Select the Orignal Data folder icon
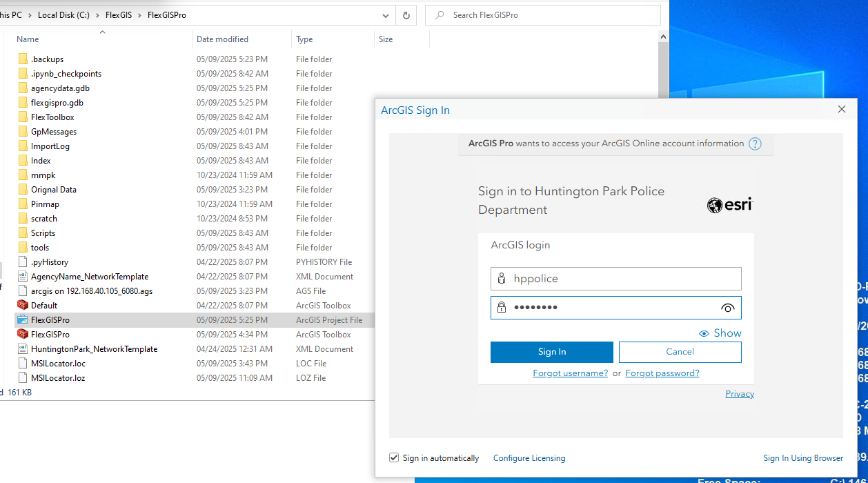This screenshot has height=483, width=868. (x=23, y=190)
